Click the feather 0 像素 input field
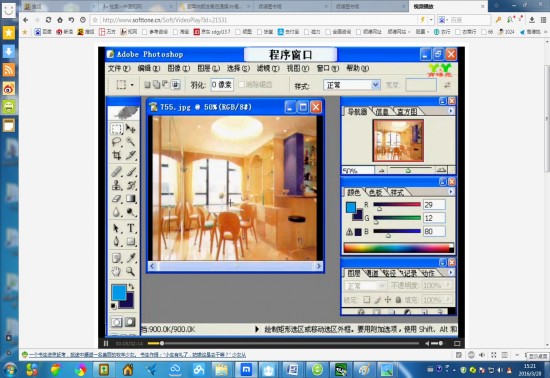The width and height of the screenshot is (550, 378). pos(222,85)
